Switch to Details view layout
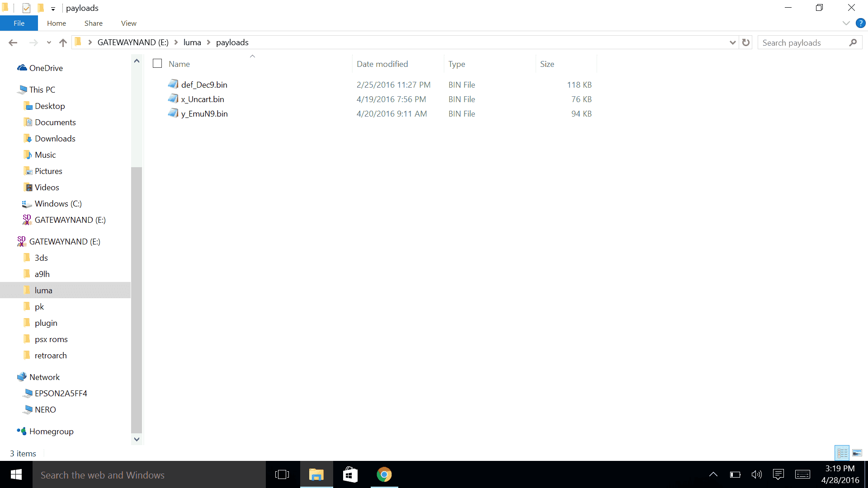Image resolution: width=868 pixels, height=488 pixels. 842,453
